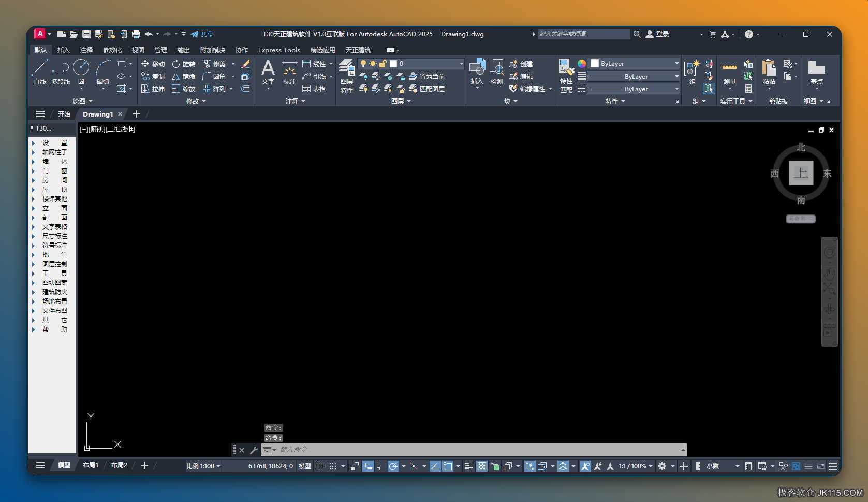Open the Express Tools ribbon tab
Viewport: 868px width, 502px height.
pos(279,50)
